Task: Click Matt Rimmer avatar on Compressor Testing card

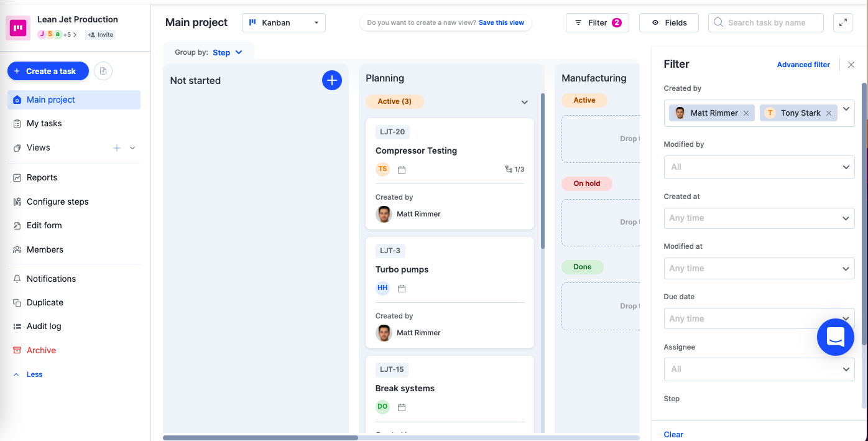Action: 384,214
